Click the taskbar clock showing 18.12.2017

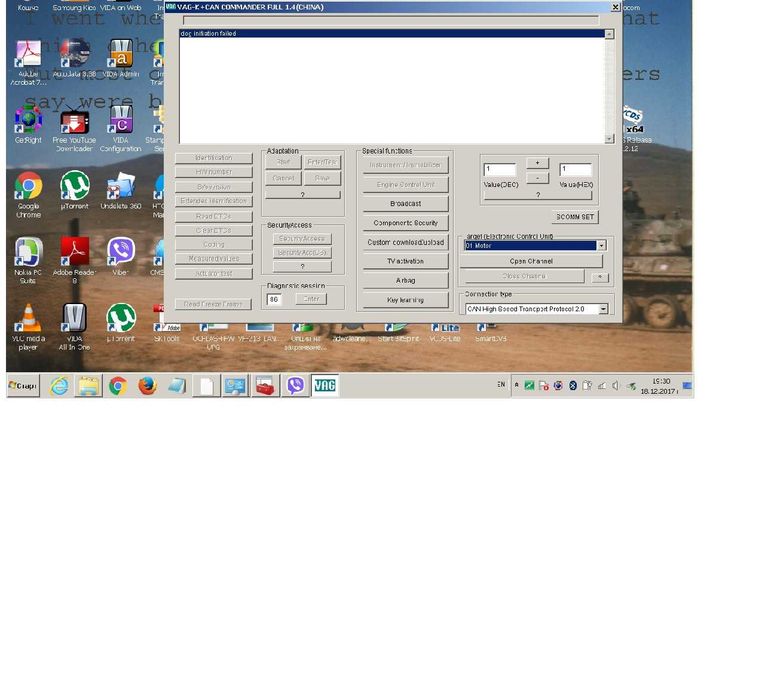point(660,386)
